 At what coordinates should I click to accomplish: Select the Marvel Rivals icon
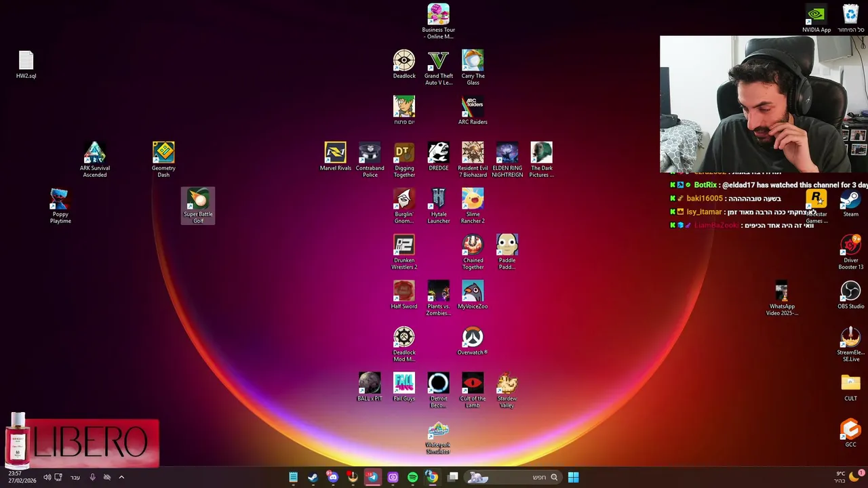(x=335, y=157)
